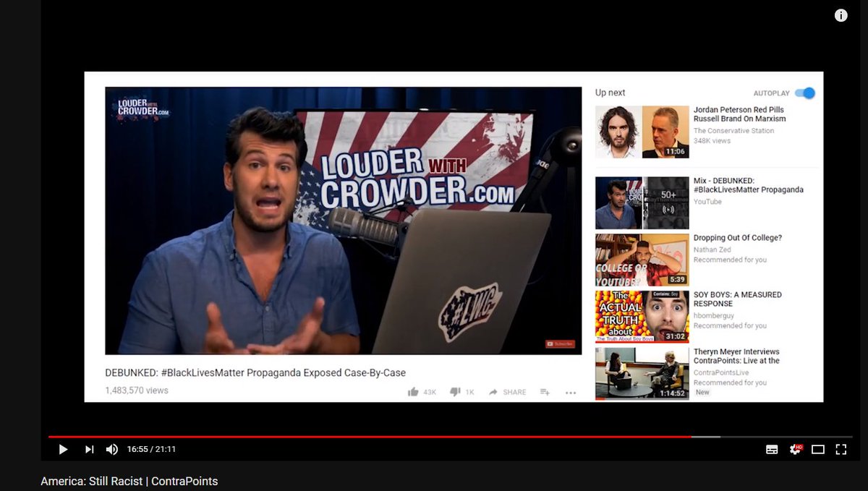868x491 pixels.
Task: Open the three-dot more actions menu
Action: click(571, 393)
